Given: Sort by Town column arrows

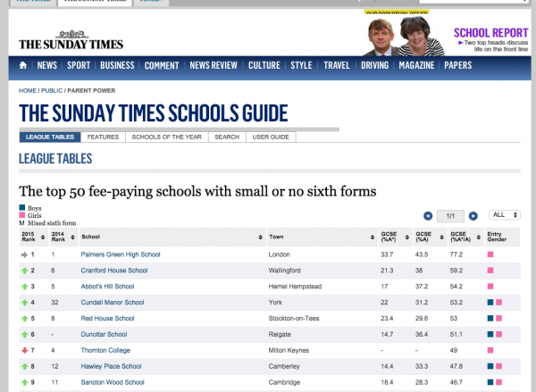Looking at the screenshot, I should 373,237.
